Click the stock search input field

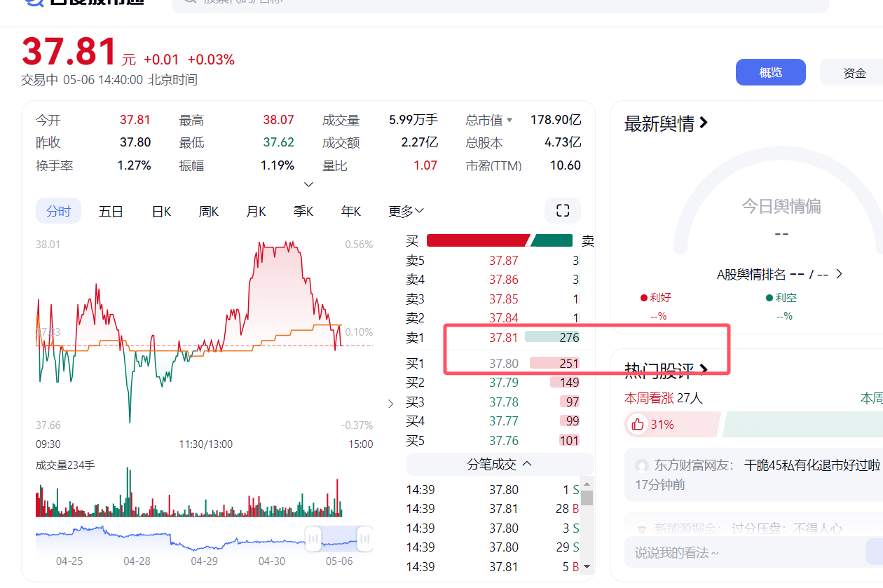click(500, 4)
